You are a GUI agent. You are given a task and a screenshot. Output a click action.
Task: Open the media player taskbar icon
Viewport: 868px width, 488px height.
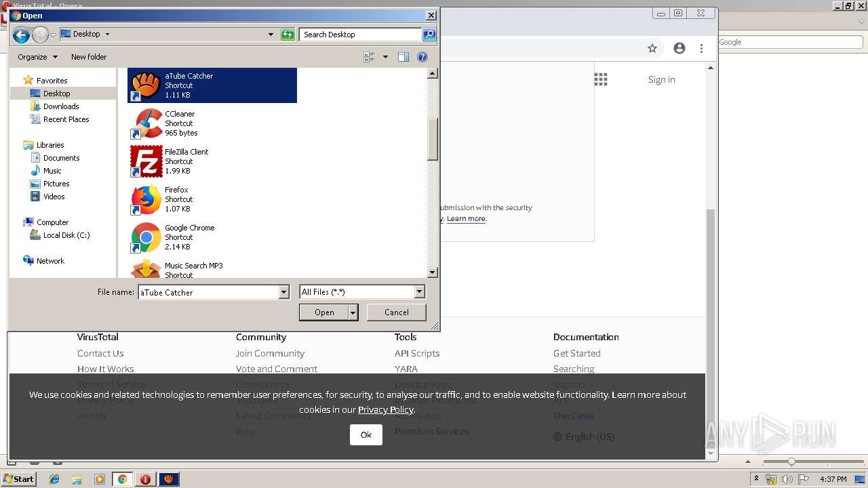point(100,479)
